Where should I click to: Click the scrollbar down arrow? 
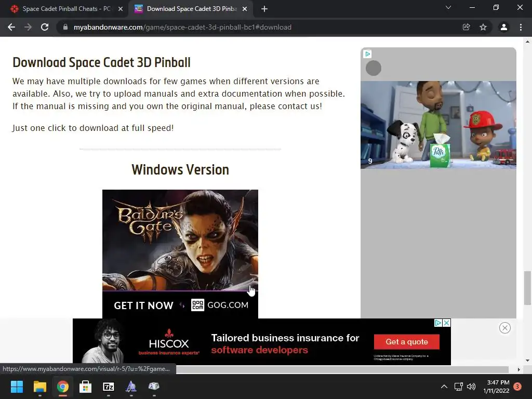[x=527, y=361]
